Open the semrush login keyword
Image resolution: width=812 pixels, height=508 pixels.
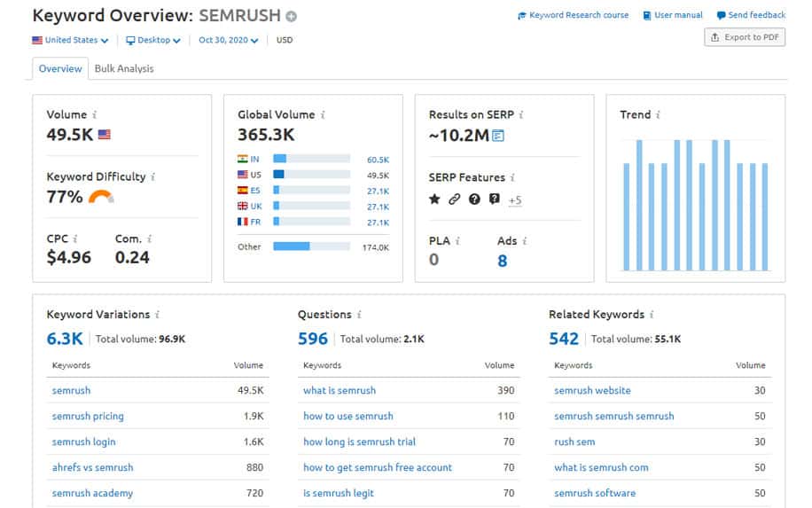point(84,442)
